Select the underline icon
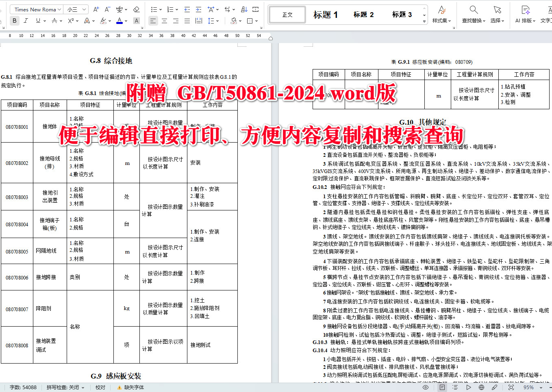 [x=37, y=20]
